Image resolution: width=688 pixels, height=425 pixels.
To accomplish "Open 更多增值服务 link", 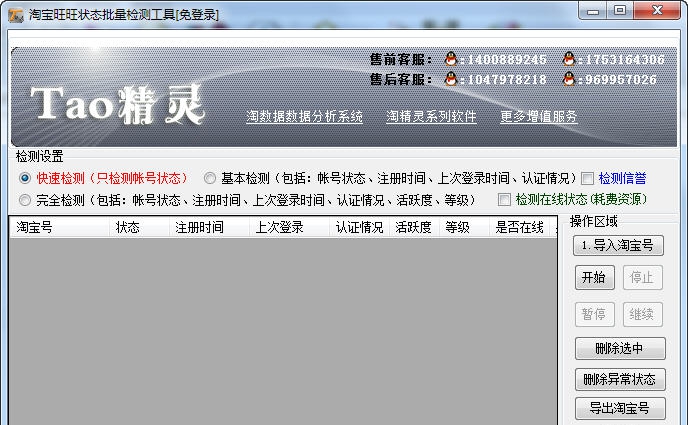I will click(x=539, y=116).
